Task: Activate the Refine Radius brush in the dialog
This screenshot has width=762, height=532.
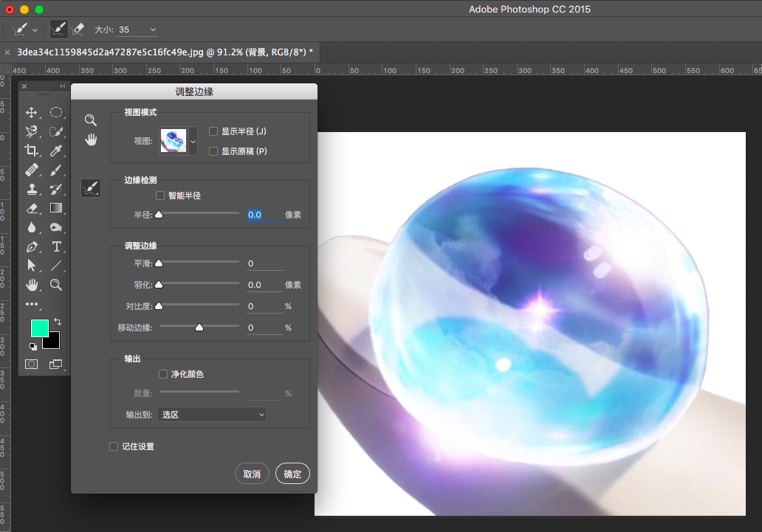Action: pos(91,187)
